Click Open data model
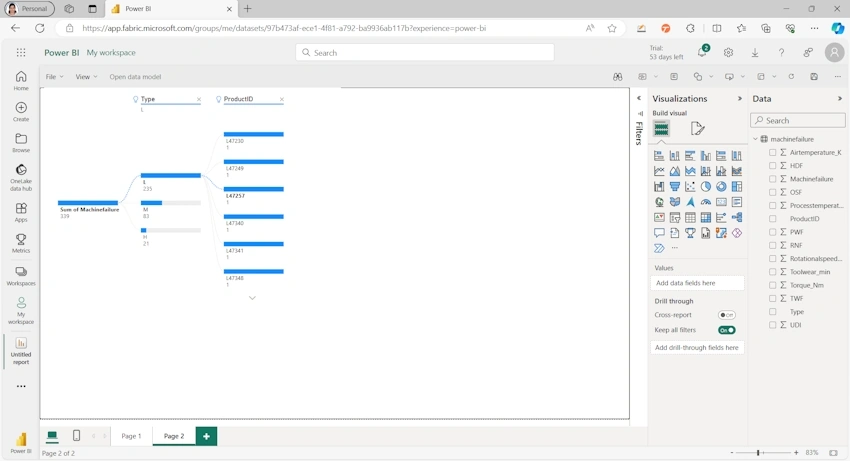This screenshot has width=850, height=461. click(135, 77)
